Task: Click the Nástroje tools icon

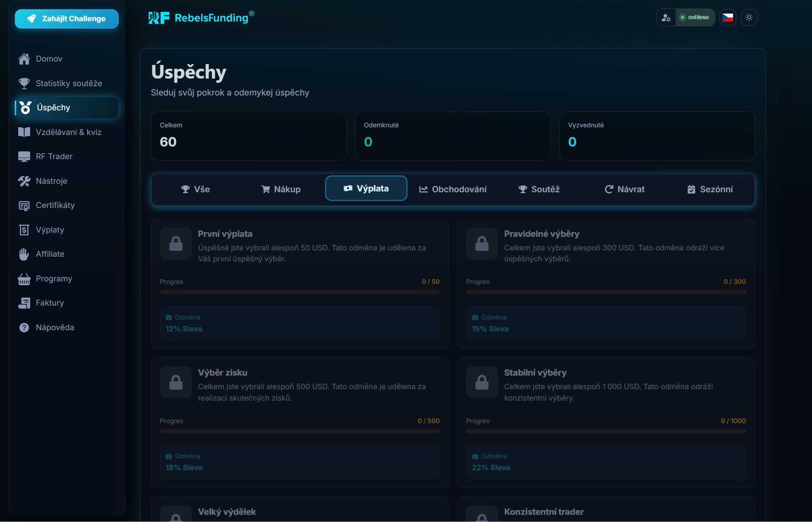Action: (24, 181)
